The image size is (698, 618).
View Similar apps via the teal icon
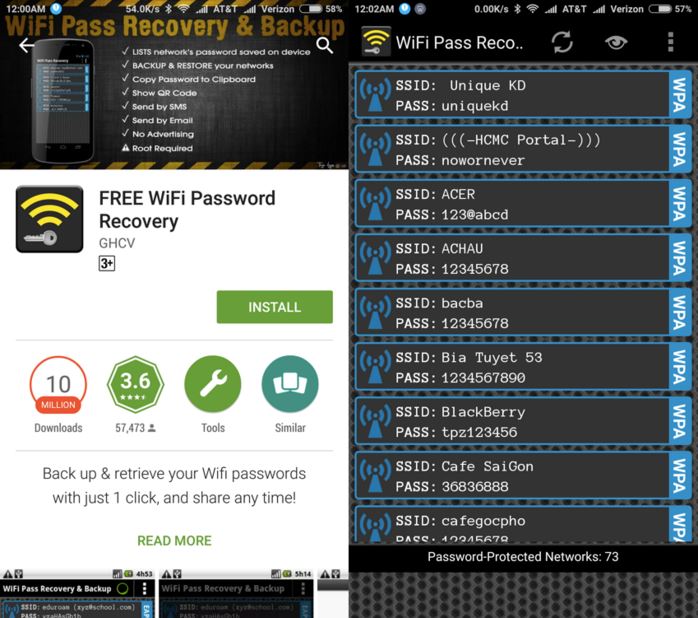click(290, 384)
